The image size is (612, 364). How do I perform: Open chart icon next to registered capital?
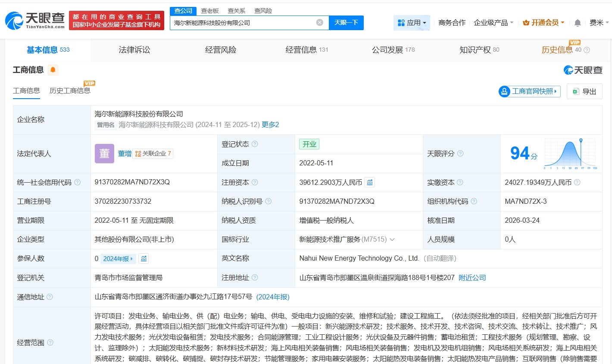pos(370,183)
